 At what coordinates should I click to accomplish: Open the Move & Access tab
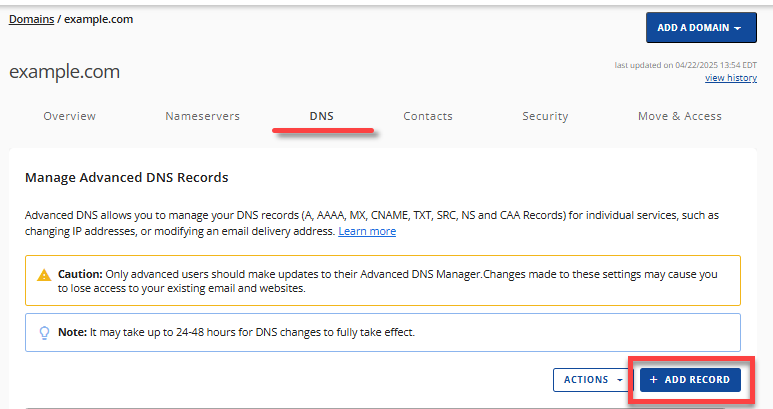pyautogui.click(x=680, y=116)
